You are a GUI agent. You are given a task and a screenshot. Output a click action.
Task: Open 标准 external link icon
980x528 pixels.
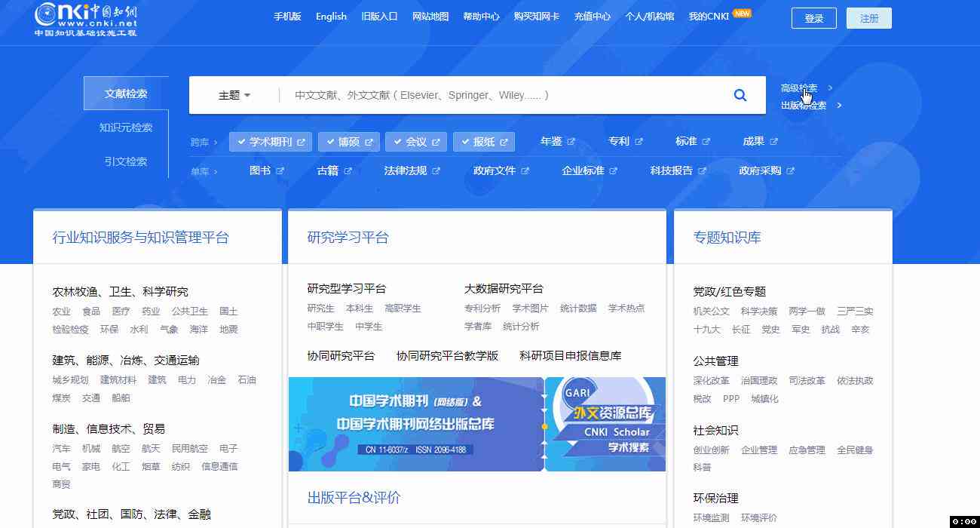point(706,142)
